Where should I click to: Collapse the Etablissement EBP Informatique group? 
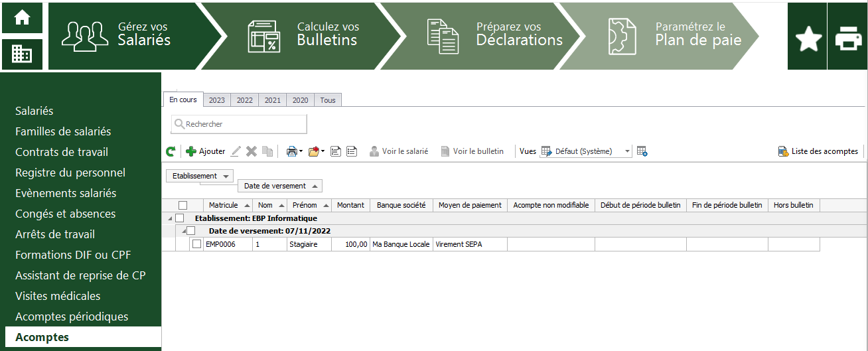169,218
